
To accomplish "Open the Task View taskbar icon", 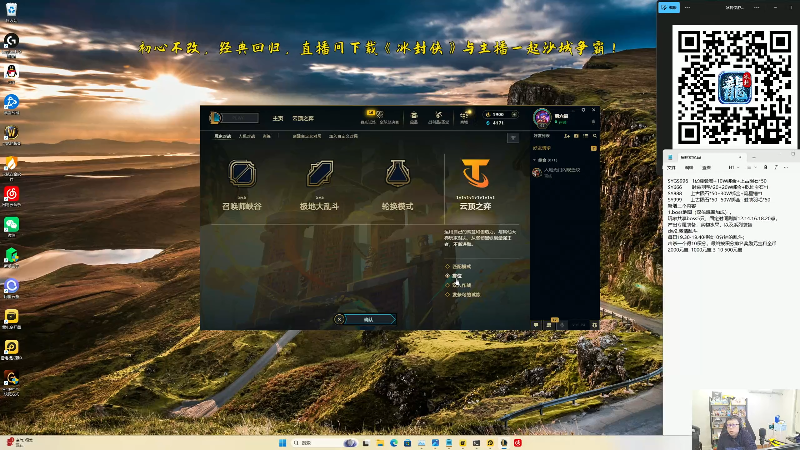I will coord(366,443).
